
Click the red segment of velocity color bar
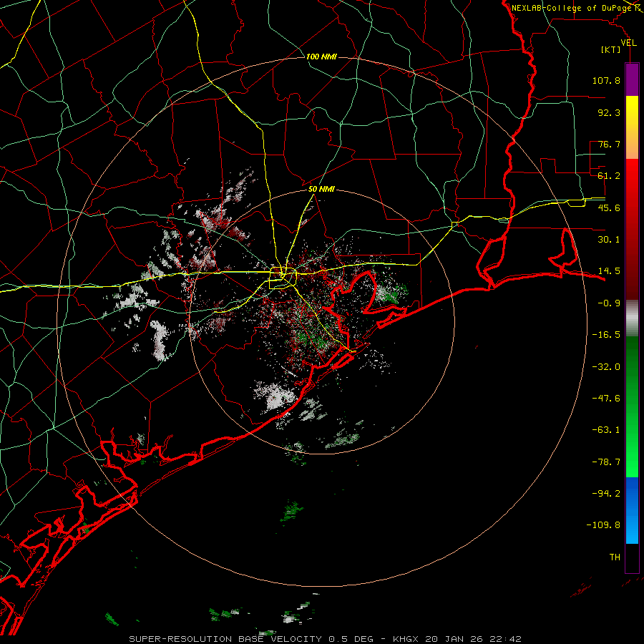point(632,229)
